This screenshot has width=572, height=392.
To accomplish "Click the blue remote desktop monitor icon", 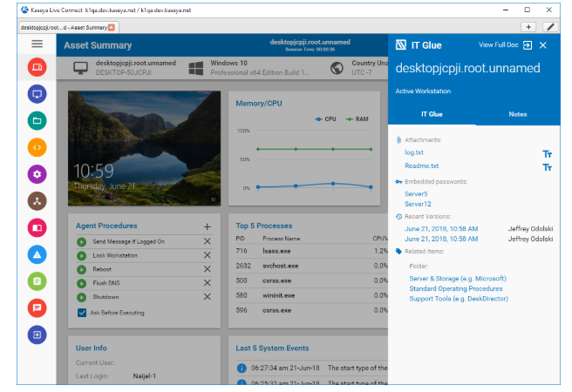I will tap(37, 93).
